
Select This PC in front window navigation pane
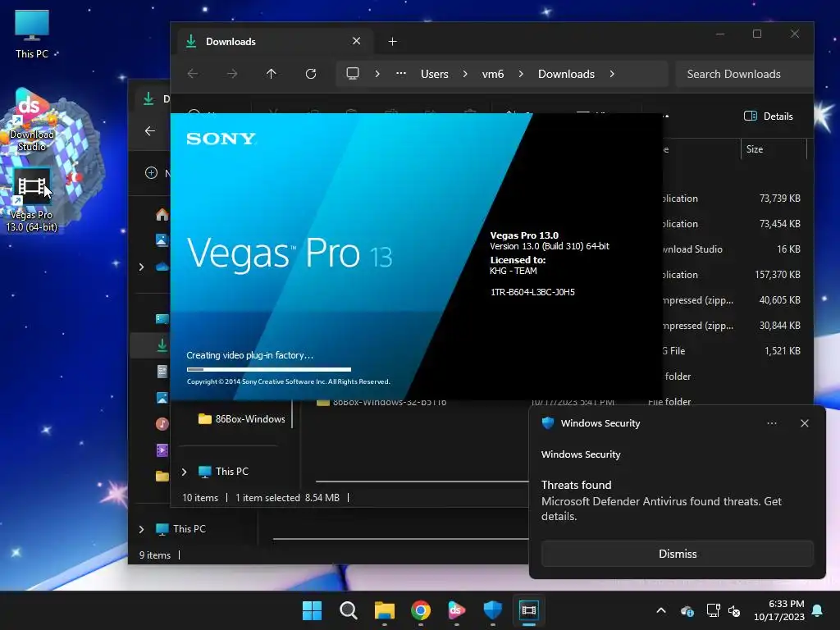(x=223, y=472)
